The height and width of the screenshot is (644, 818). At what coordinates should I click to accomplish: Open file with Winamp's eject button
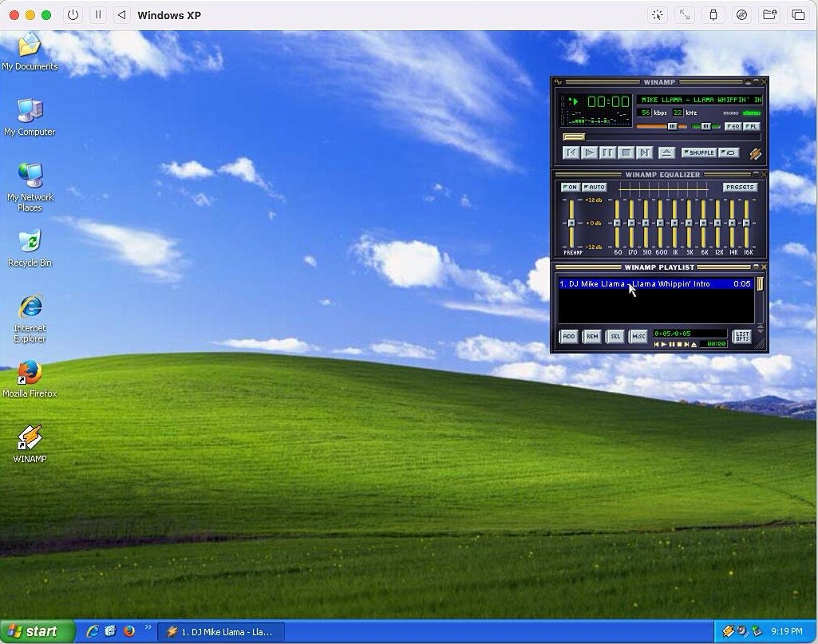coord(666,152)
